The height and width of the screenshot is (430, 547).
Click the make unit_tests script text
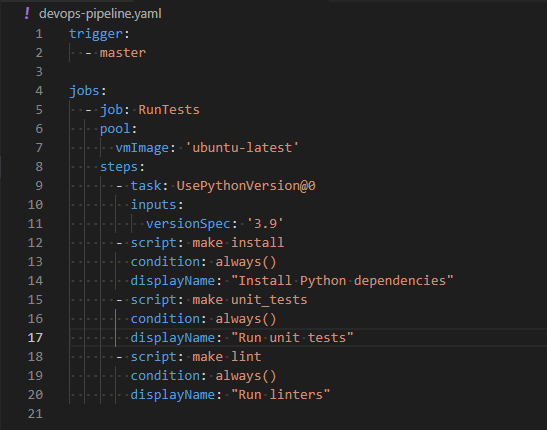250,300
